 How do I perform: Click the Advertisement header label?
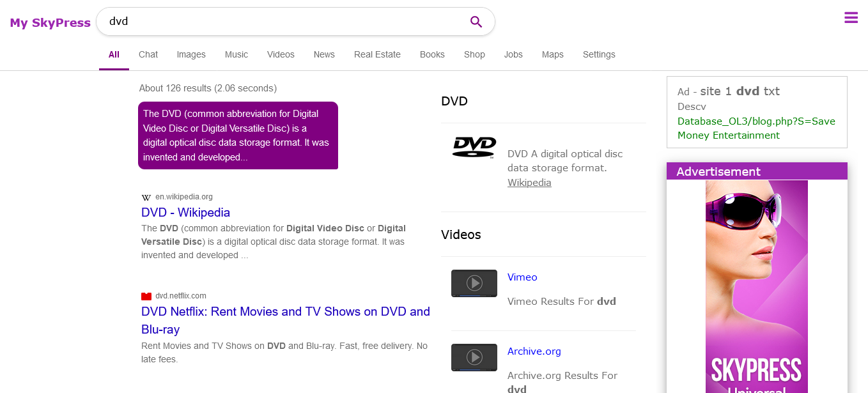tap(718, 171)
